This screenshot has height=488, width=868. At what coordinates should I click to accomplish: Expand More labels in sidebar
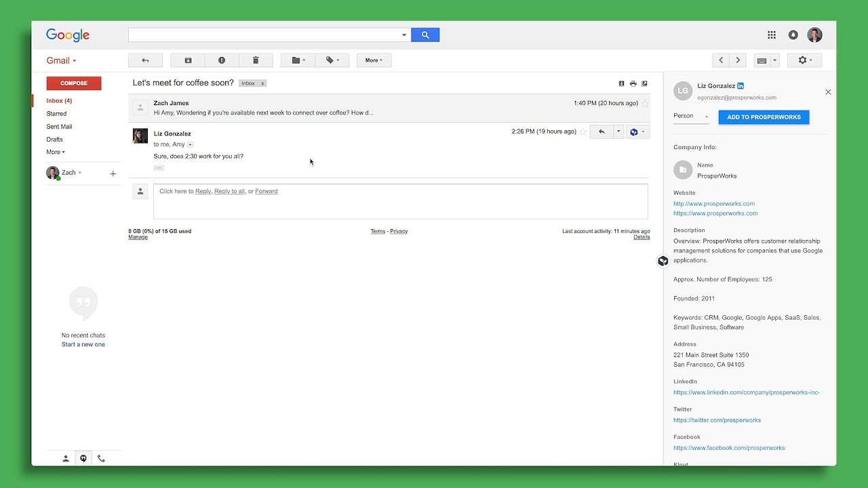tap(56, 152)
